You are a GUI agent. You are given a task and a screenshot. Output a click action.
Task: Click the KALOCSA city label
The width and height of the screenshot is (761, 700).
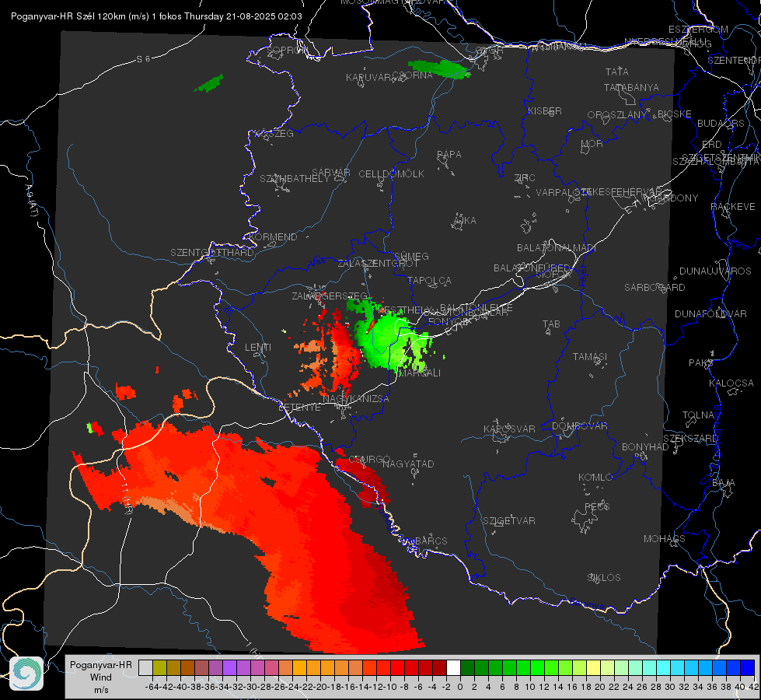[x=731, y=383]
